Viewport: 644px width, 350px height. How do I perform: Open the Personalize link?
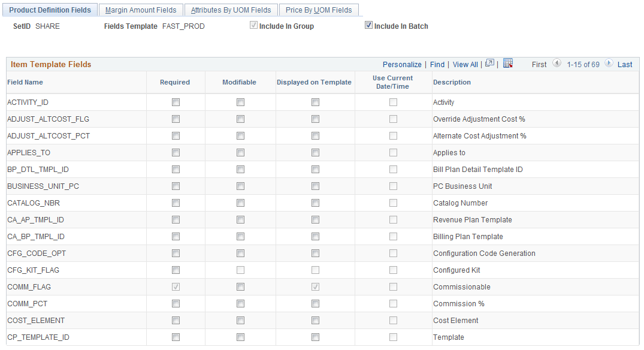coord(402,64)
